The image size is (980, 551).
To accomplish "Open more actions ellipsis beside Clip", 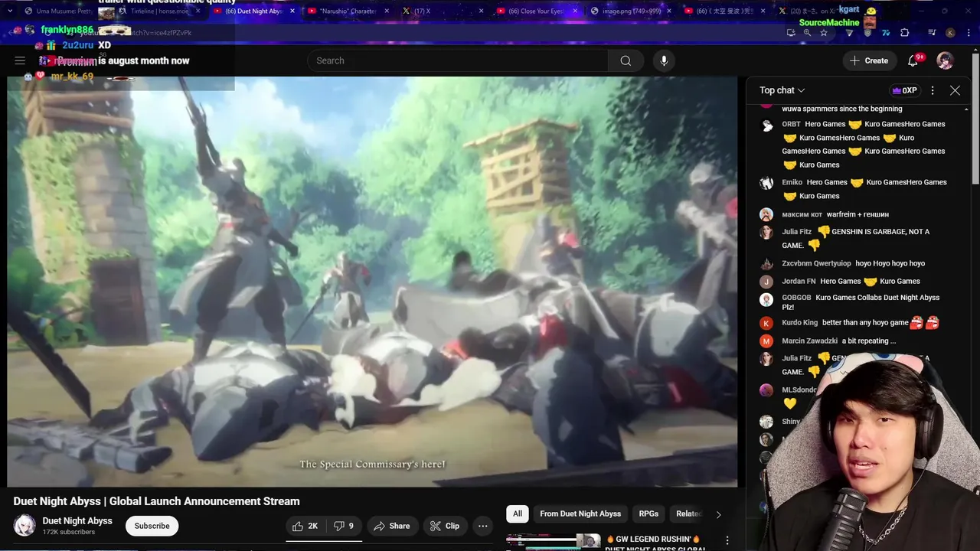I will pos(482,526).
